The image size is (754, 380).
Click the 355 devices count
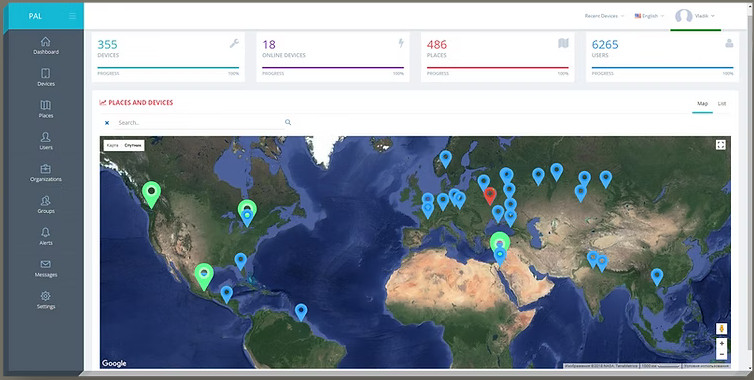coord(107,45)
